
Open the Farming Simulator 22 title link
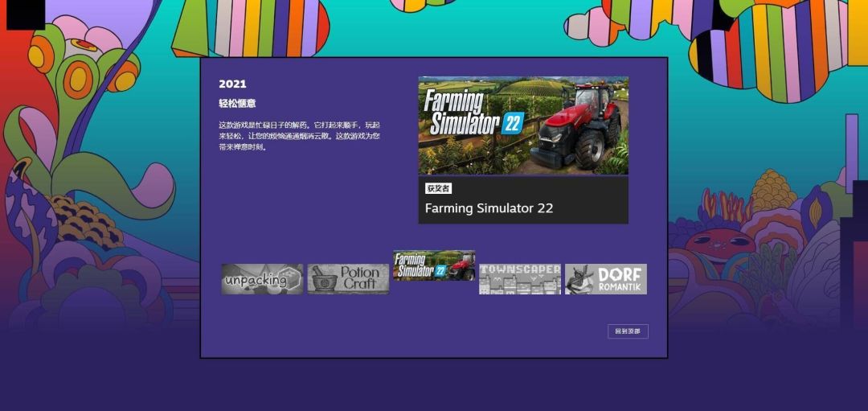[489, 208]
